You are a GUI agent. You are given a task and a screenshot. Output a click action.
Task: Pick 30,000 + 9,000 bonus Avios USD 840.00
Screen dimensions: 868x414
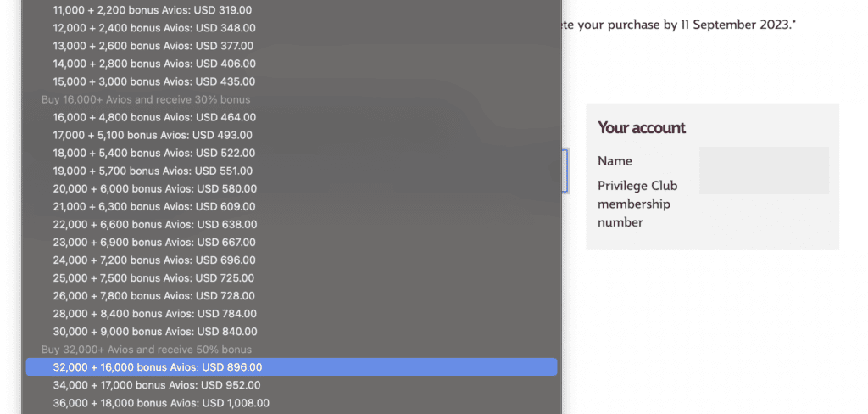coord(153,332)
